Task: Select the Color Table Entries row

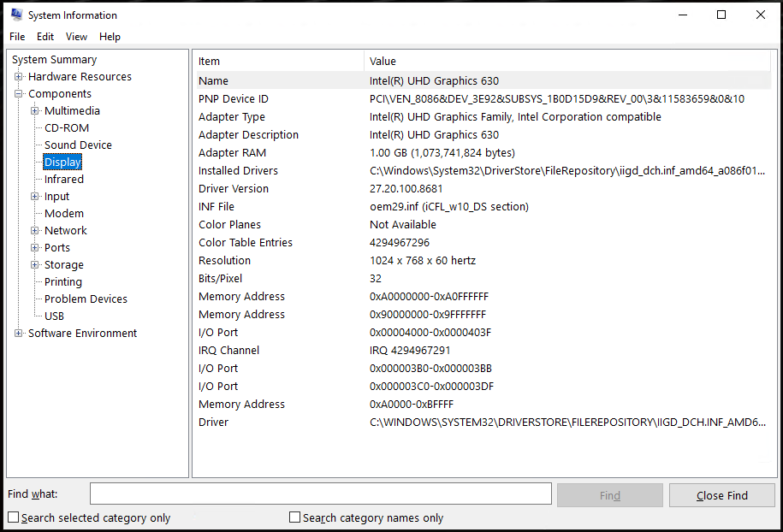Action: pyautogui.click(x=483, y=243)
